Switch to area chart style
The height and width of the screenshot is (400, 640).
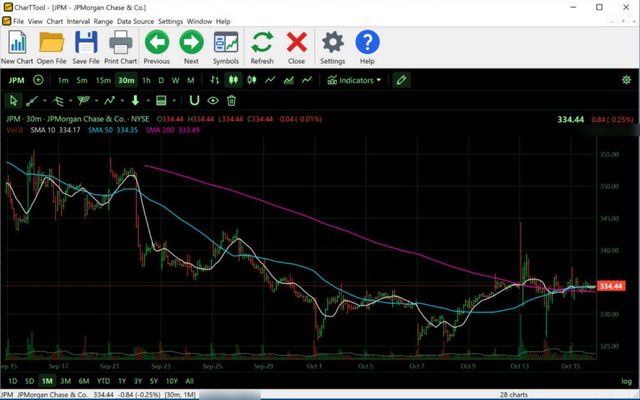point(289,80)
